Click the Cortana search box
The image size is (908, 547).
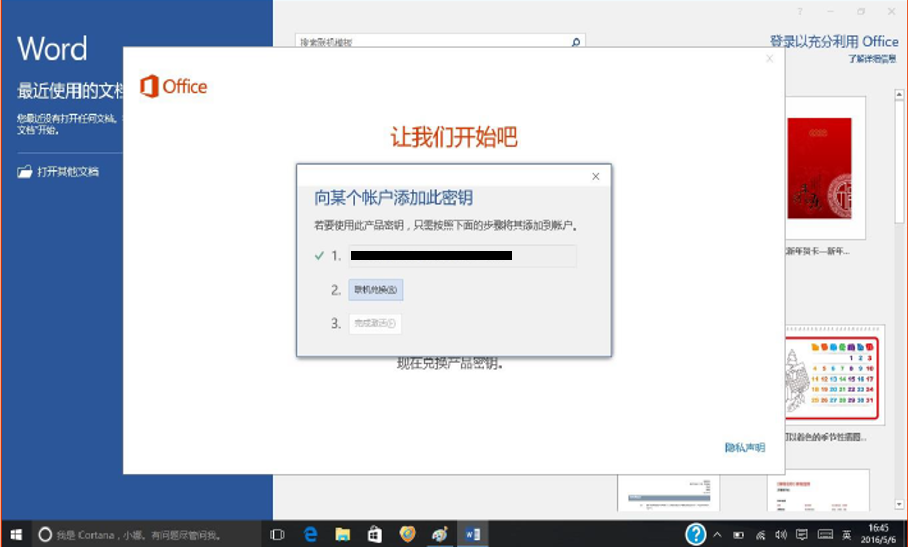(x=148, y=535)
